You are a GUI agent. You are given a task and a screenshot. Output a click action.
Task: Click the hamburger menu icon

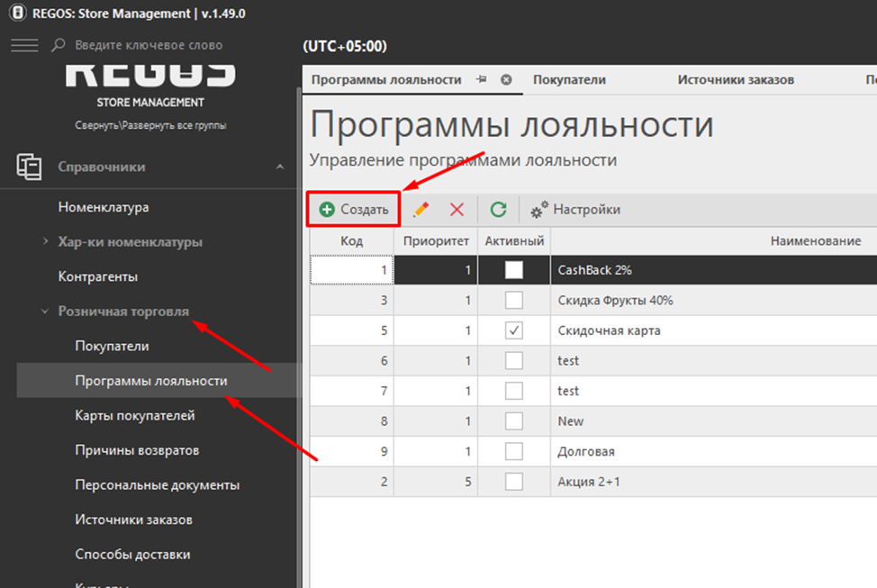[x=24, y=45]
